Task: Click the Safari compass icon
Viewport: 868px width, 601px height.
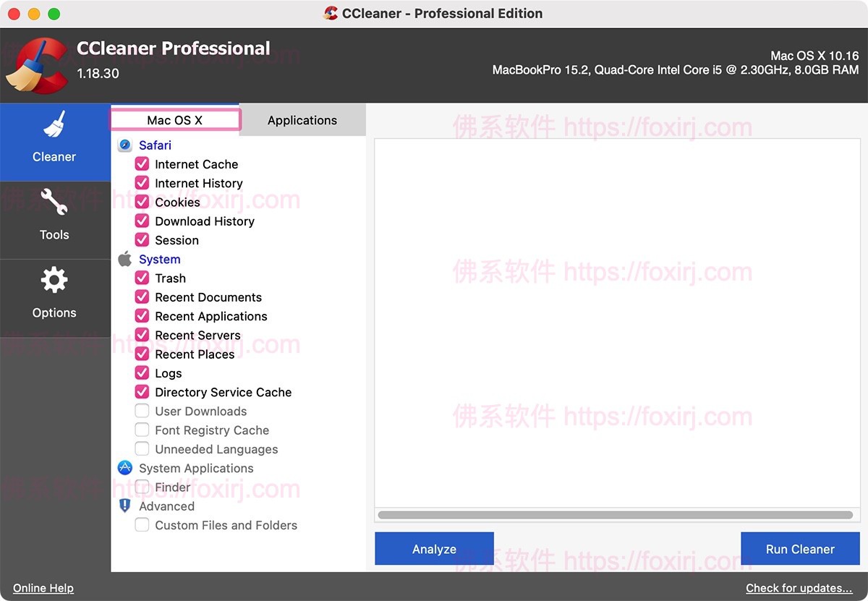Action: [x=125, y=145]
